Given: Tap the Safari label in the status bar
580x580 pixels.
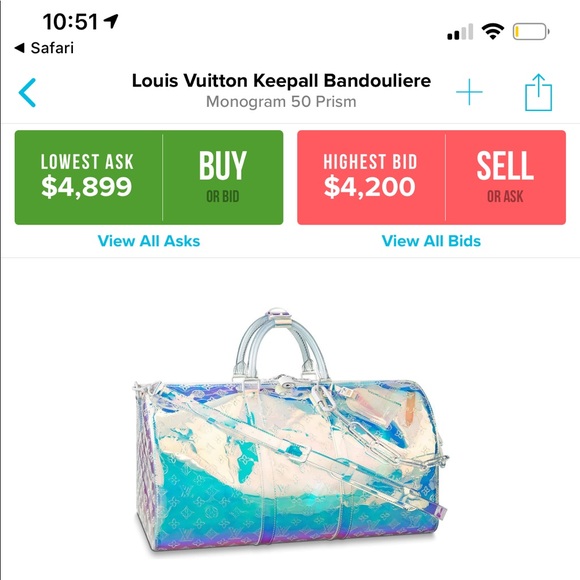Looking at the screenshot, I should tap(52, 48).
